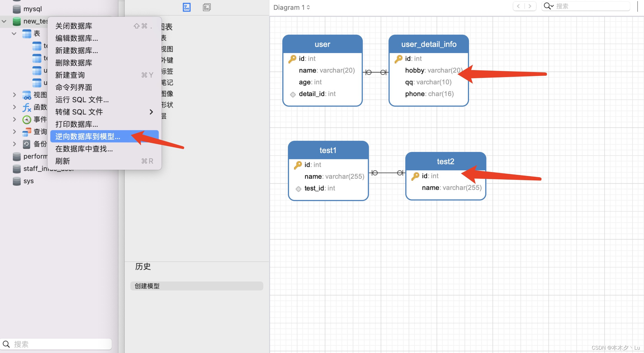Choose 命令列界面 from context menu
This screenshot has width=644, height=353.
coord(105,87)
